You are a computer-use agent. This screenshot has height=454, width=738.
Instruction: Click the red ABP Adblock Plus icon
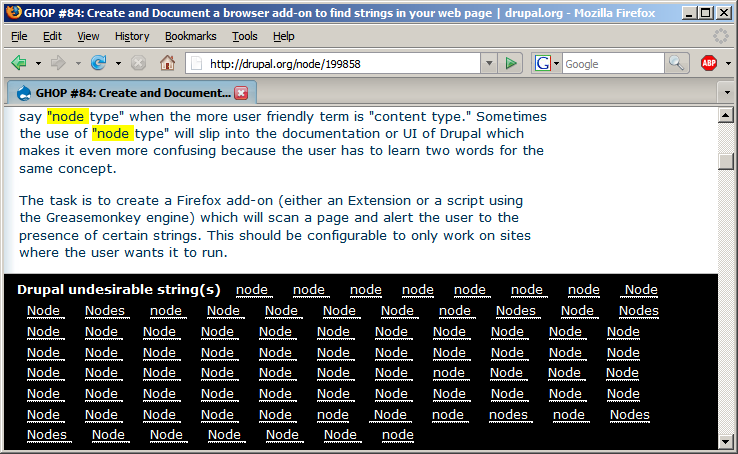point(709,63)
